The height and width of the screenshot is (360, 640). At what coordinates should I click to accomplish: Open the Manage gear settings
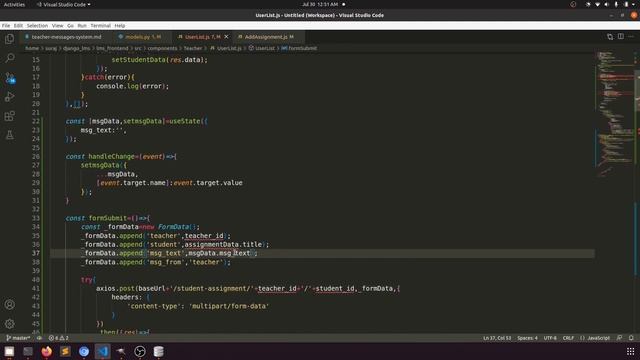[10, 324]
